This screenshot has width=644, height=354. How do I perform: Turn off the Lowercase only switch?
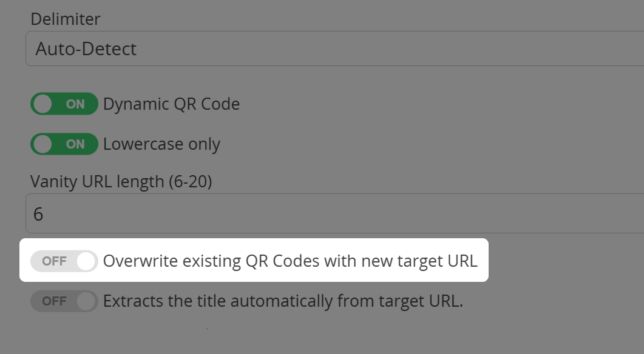[64, 144]
